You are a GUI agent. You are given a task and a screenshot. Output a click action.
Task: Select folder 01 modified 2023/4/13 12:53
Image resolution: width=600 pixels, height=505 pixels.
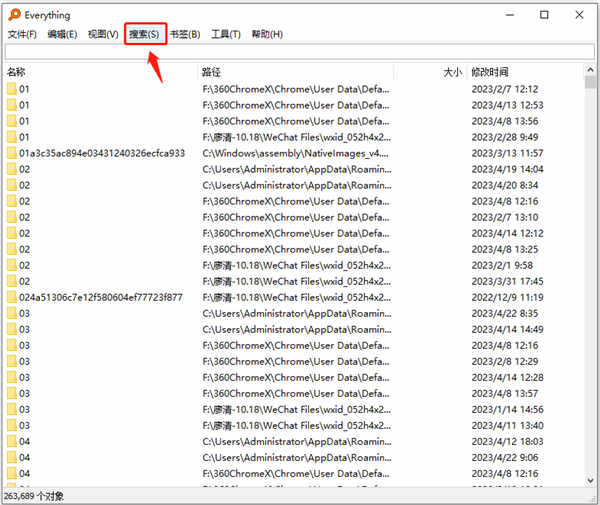tap(18, 105)
